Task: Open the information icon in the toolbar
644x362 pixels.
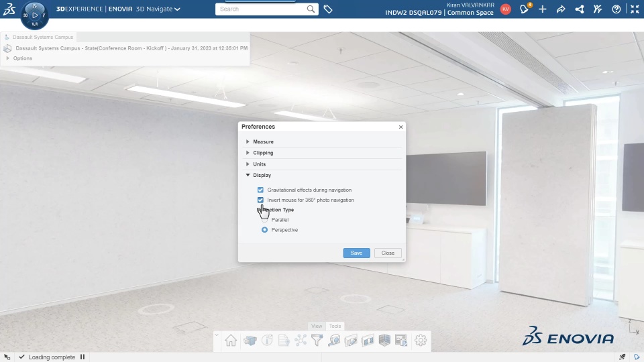Action: (267, 341)
